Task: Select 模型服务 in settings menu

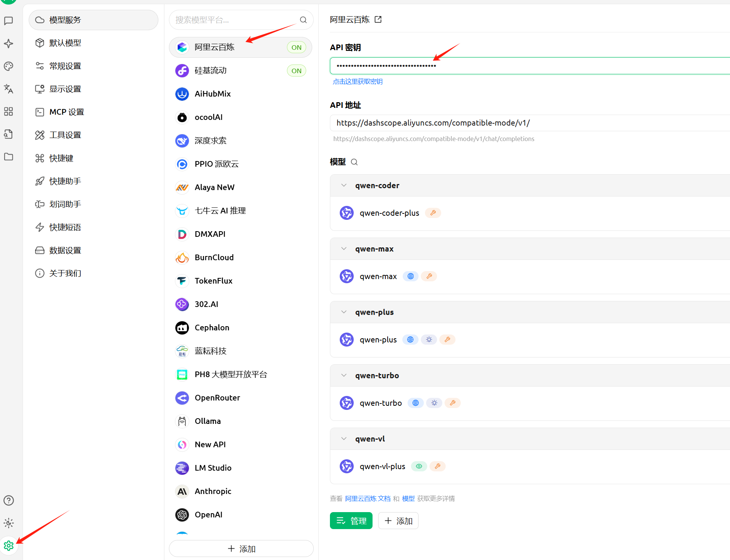Action: coord(94,20)
